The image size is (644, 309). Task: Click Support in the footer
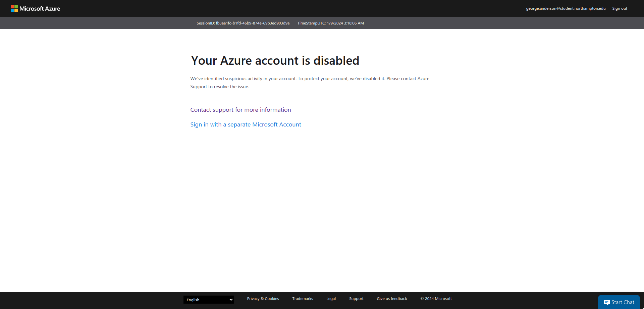[356, 298]
